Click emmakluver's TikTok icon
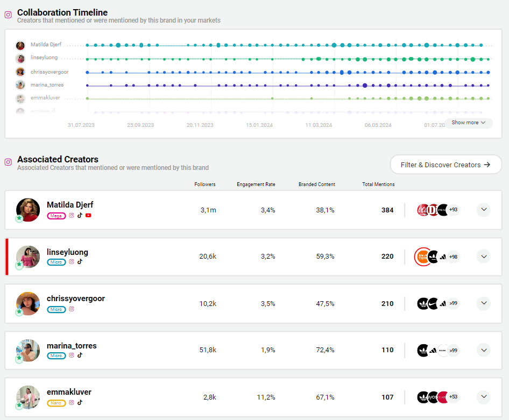The image size is (509, 420). (80, 402)
